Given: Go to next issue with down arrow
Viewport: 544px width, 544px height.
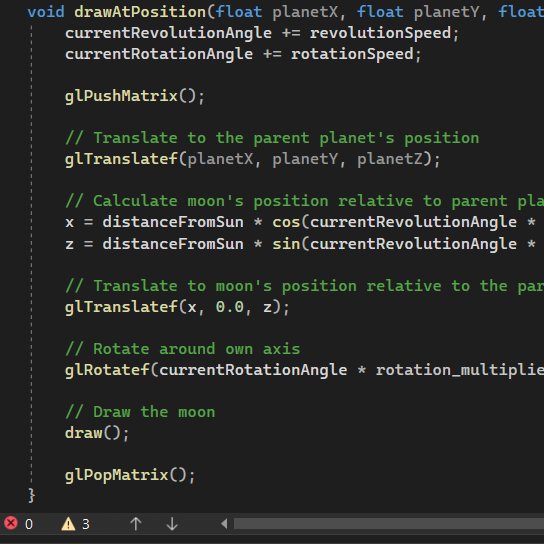Looking at the screenshot, I should (x=172, y=524).
